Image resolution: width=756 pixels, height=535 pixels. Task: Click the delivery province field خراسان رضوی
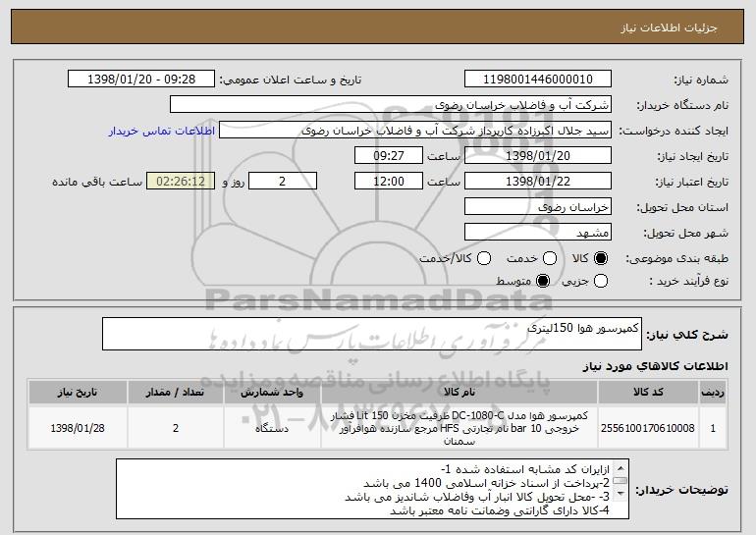[x=538, y=207]
